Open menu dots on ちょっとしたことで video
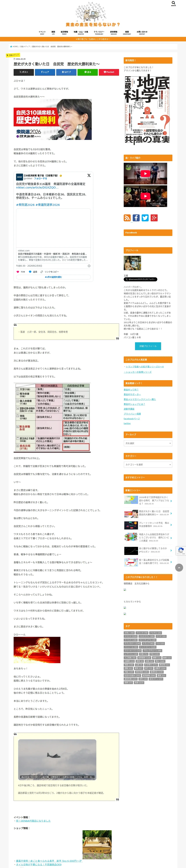The image size is (186, 868). coord(162,190)
